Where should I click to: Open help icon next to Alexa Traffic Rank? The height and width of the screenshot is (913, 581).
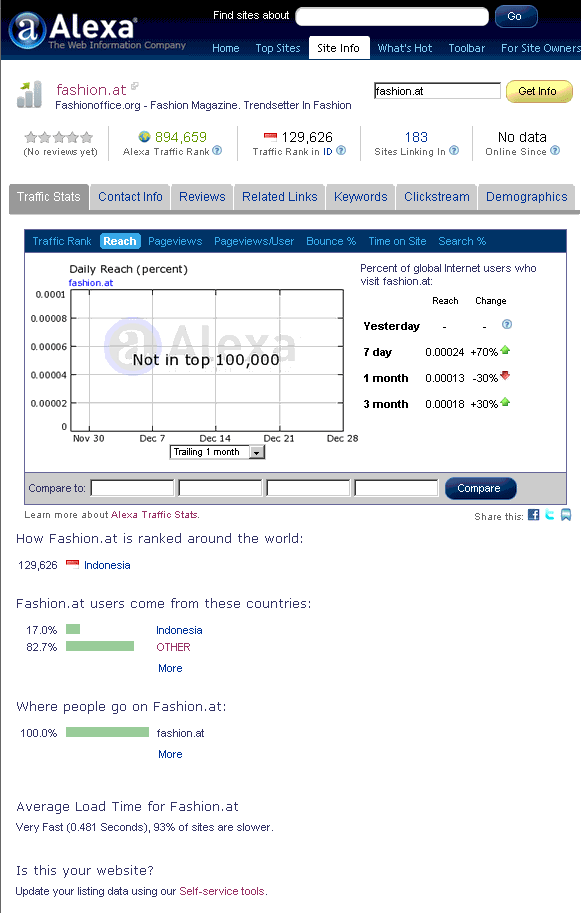point(217,150)
